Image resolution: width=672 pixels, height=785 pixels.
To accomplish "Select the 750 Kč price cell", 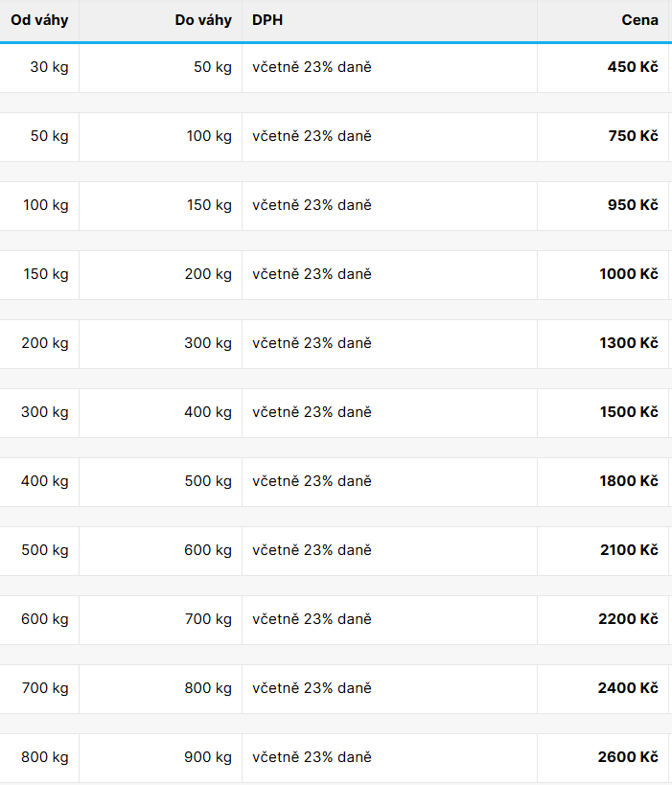I will (x=633, y=136).
